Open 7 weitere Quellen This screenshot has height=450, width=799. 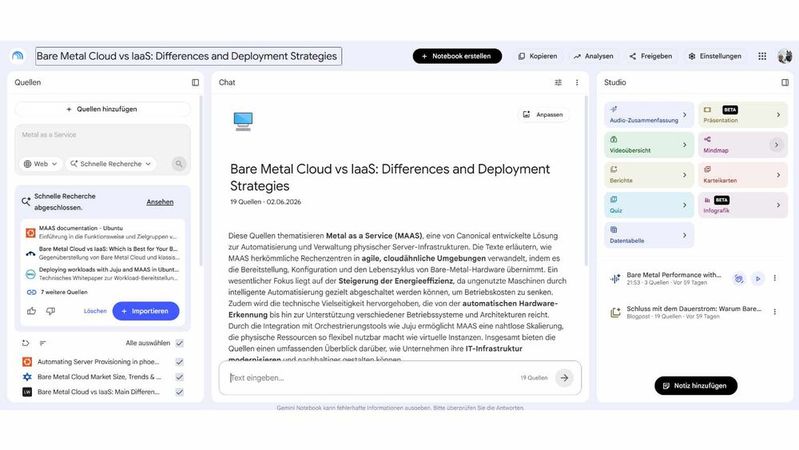(64, 292)
